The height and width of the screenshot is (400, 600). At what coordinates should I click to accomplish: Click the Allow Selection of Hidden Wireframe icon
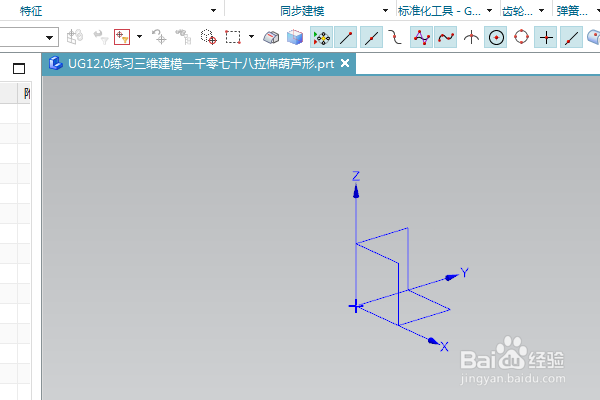(x=209, y=37)
